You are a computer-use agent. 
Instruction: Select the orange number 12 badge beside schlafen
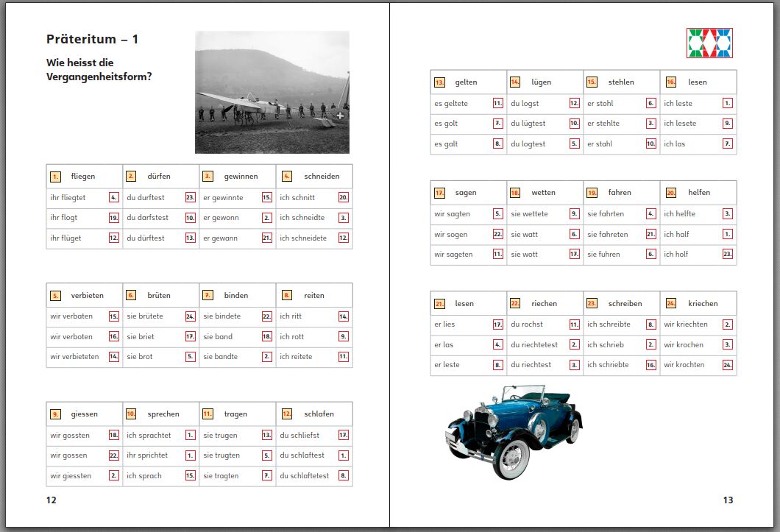click(x=286, y=414)
